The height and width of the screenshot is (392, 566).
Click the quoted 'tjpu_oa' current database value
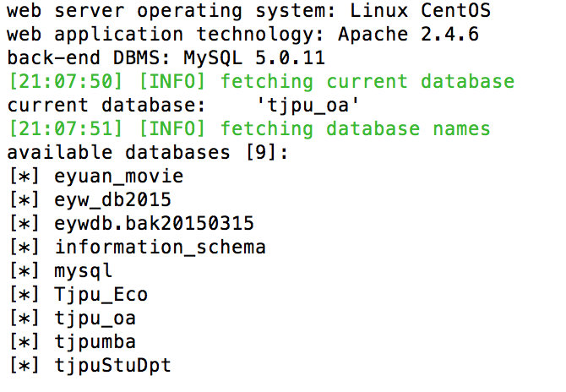tap(307, 106)
